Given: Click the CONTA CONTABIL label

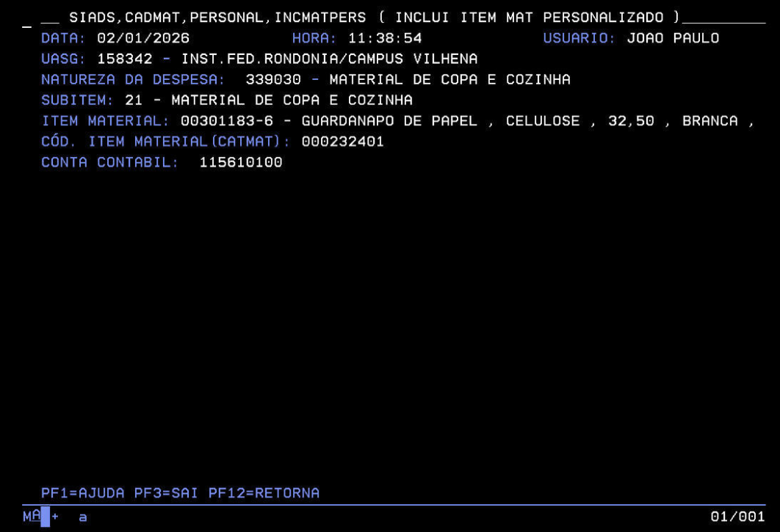Looking at the screenshot, I should pos(110,162).
